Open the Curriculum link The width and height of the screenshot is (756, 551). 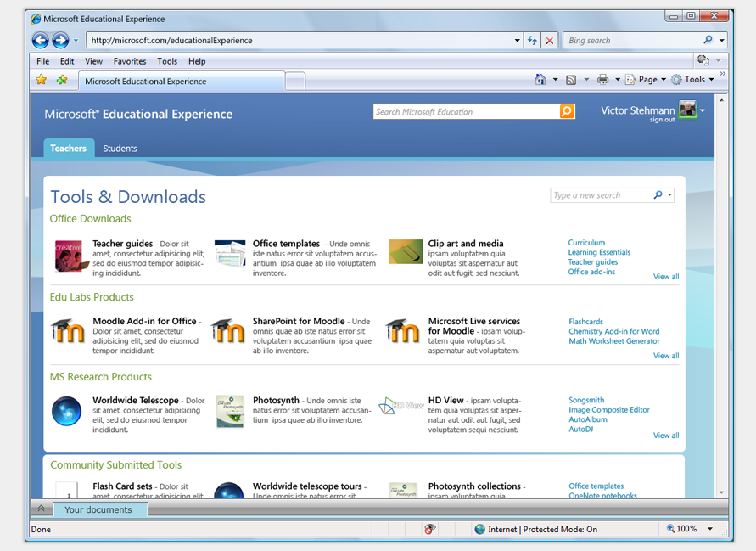click(586, 243)
